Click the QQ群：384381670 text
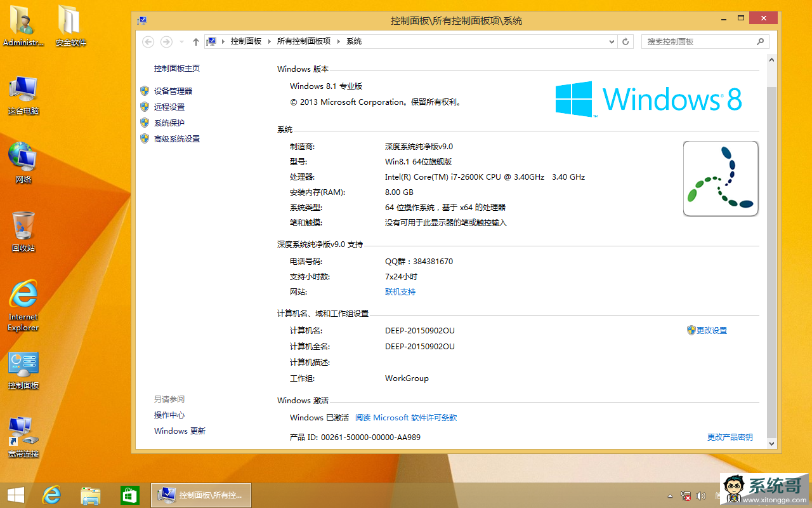The height and width of the screenshot is (508, 812). click(419, 262)
